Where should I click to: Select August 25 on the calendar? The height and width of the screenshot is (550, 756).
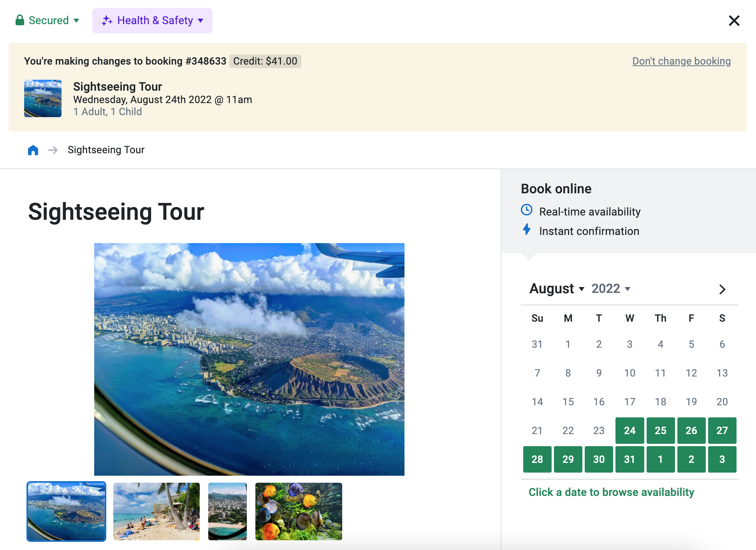point(660,431)
